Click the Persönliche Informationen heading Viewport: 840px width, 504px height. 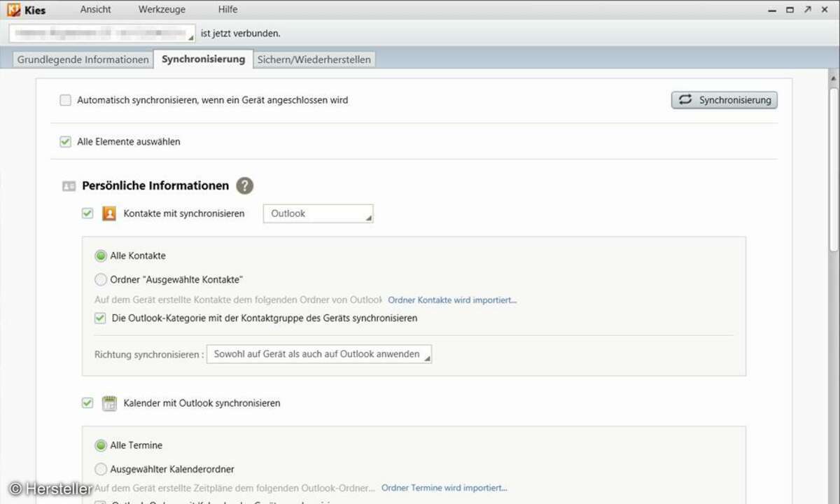click(155, 185)
